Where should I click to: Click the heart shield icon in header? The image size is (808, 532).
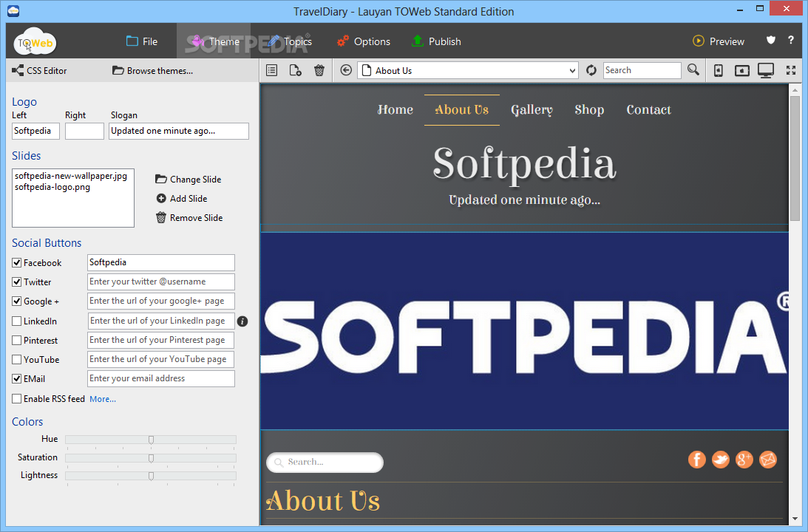point(771,40)
